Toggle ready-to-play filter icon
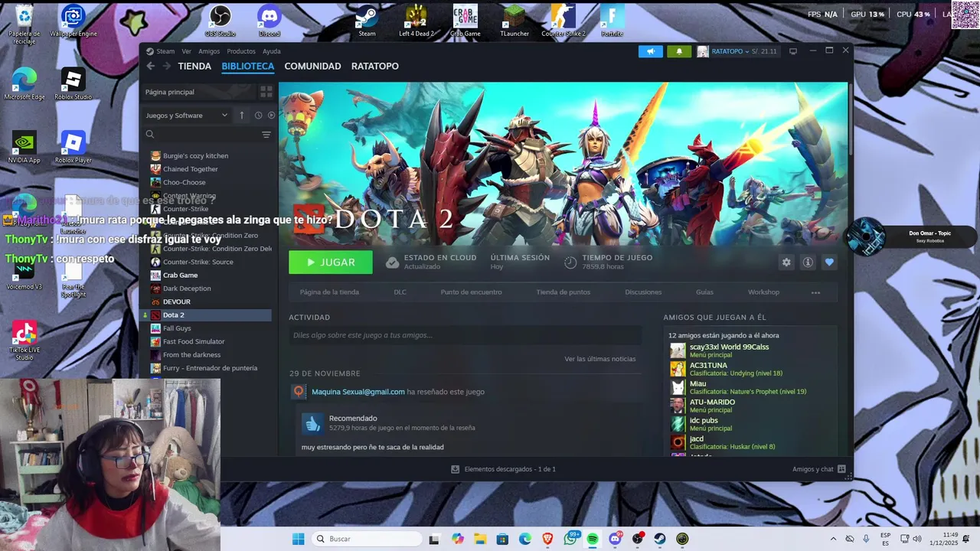The image size is (980, 551). [x=271, y=116]
